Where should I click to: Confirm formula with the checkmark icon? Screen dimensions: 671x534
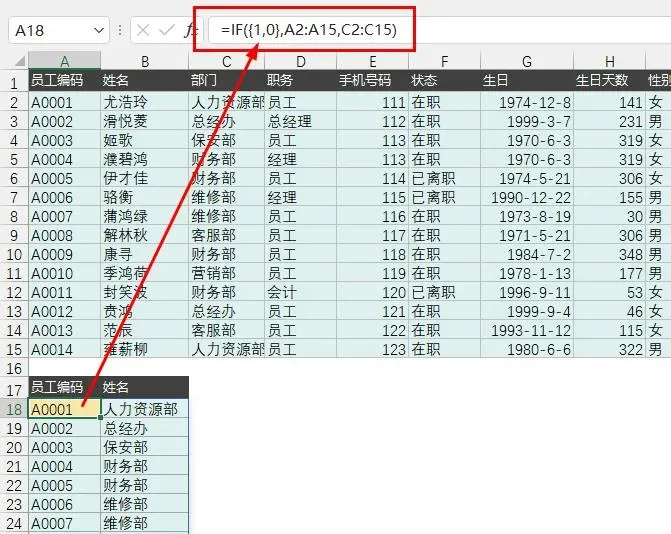[x=166, y=30]
